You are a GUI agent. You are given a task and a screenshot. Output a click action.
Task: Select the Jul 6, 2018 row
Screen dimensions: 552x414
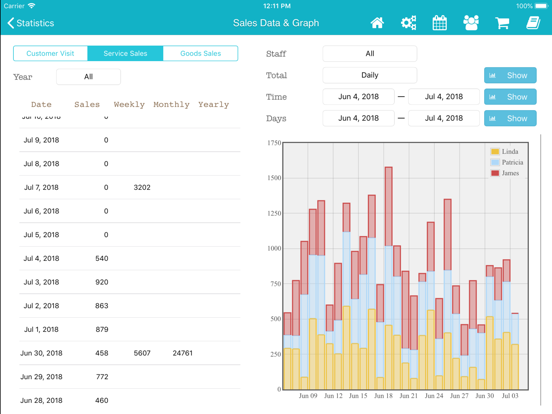[x=130, y=211]
